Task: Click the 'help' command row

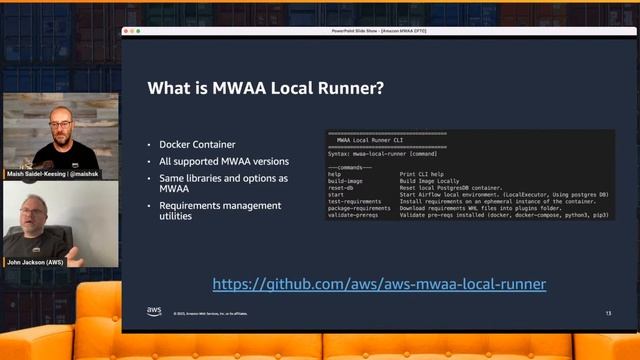Action: [x=386, y=174]
